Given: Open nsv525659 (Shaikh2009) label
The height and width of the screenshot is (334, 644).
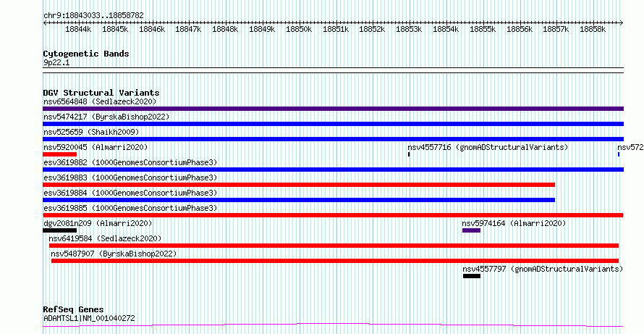Looking at the screenshot, I should (x=91, y=132).
